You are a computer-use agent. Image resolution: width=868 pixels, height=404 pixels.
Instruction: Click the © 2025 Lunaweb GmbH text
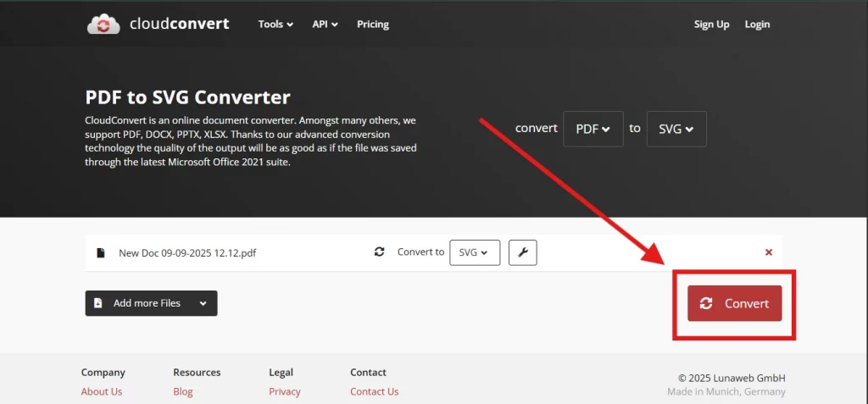coord(732,379)
